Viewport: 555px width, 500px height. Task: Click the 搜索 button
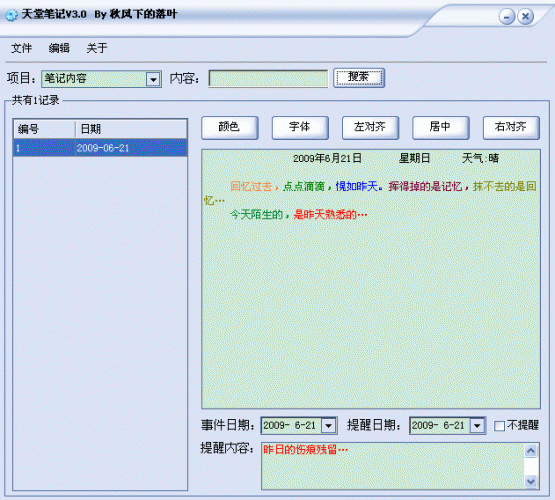pyautogui.click(x=359, y=77)
